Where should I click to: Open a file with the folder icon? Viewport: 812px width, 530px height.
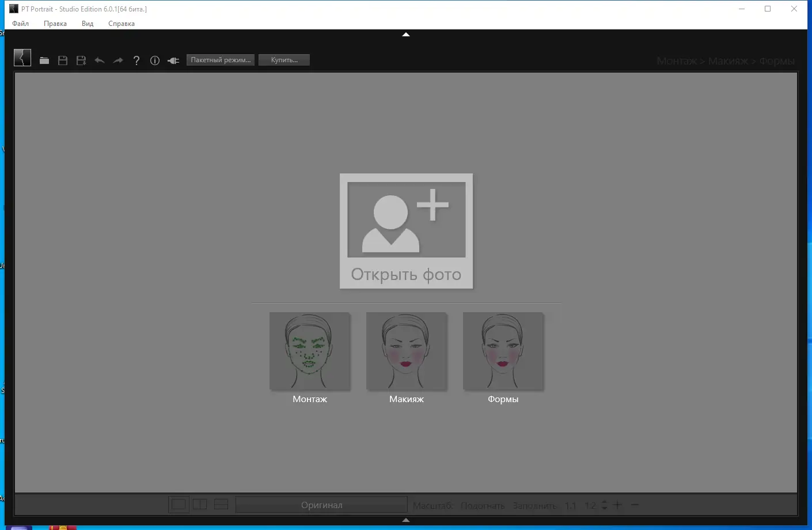point(44,60)
